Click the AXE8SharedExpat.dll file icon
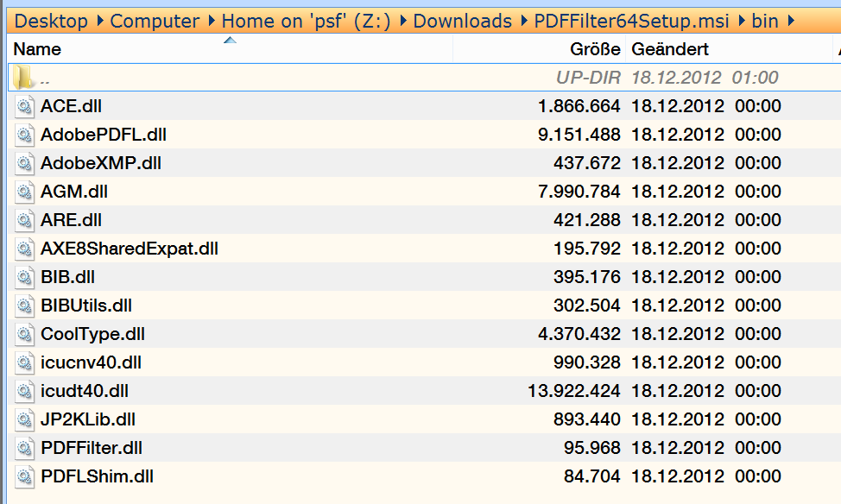Viewport: 841px width, 504px height. [24, 249]
